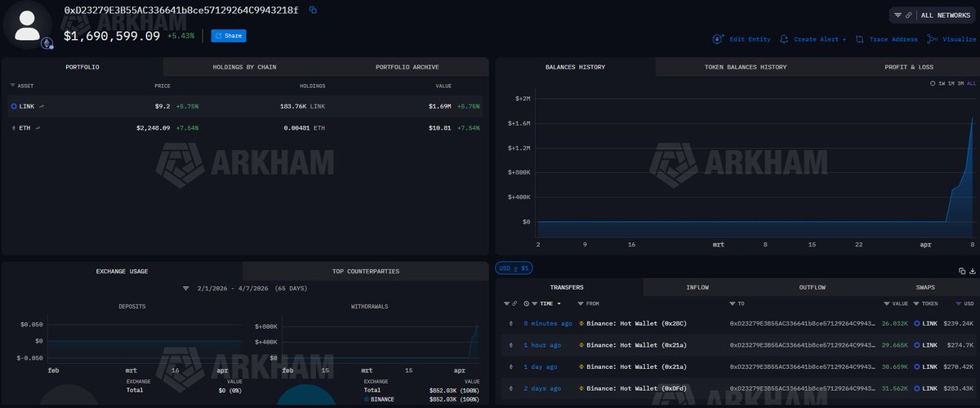Open the Portfolio Archive tab
Image resolution: width=980 pixels, height=408 pixels.
[408, 67]
